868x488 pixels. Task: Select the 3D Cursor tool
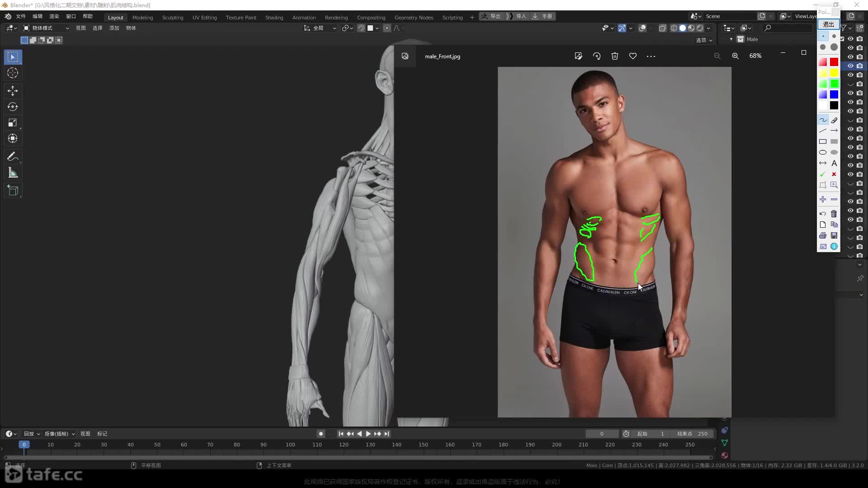pyautogui.click(x=13, y=73)
